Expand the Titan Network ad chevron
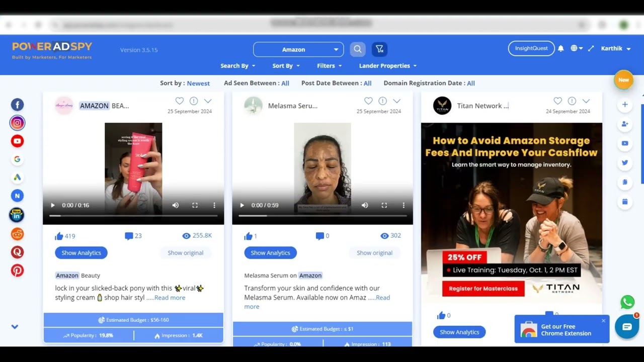Image resolution: width=644 pixels, height=362 pixels. [x=586, y=101]
